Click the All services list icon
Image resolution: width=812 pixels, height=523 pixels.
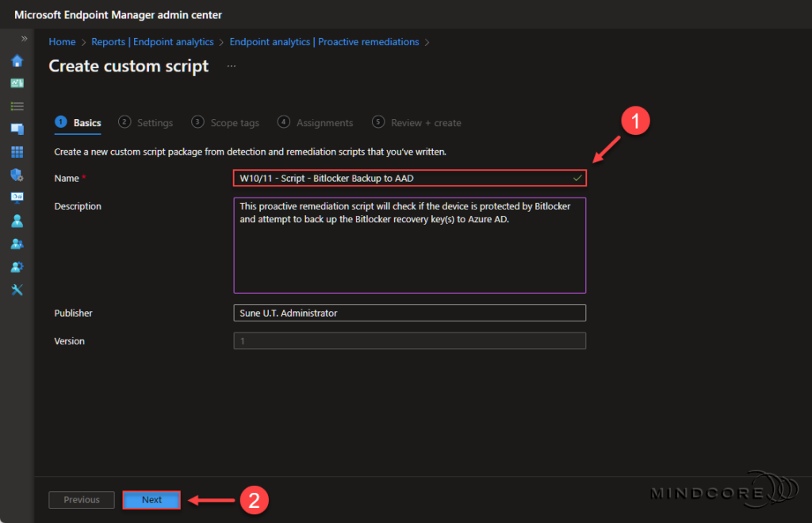coord(16,106)
